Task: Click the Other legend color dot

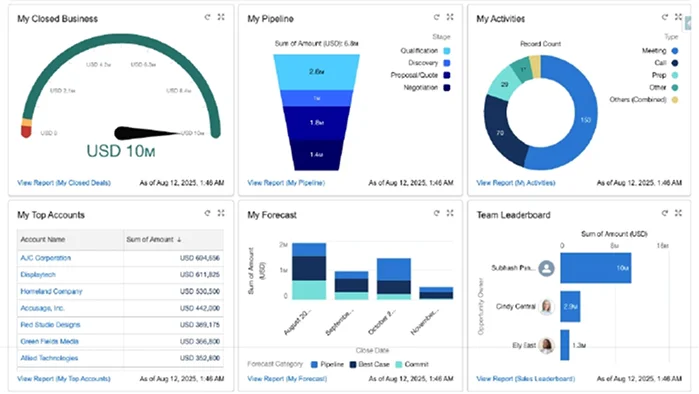Action: tap(675, 88)
